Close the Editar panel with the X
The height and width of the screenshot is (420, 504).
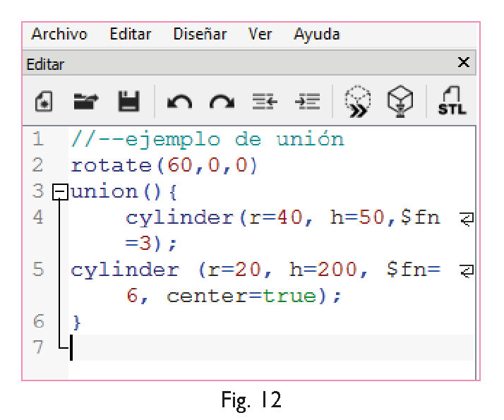(463, 63)
